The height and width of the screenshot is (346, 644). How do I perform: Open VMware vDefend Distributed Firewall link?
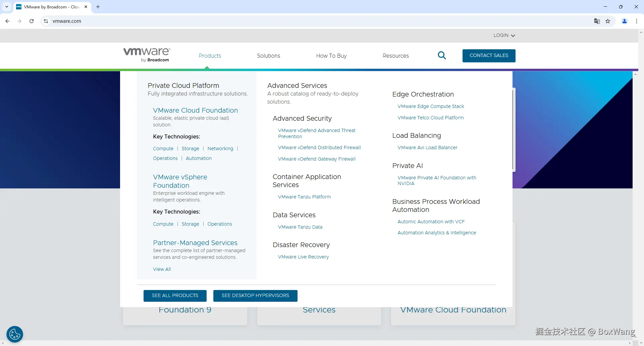320,148
